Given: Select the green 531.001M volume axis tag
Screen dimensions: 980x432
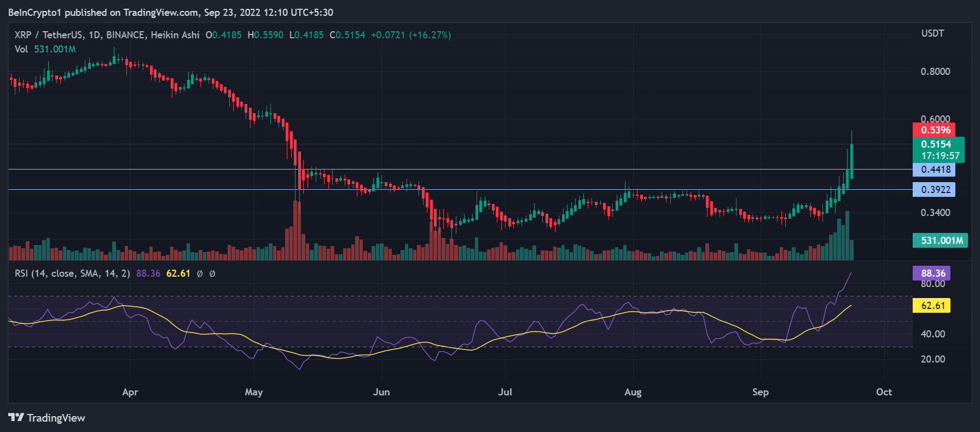Looking at the screenshot, I should [940, 241].
